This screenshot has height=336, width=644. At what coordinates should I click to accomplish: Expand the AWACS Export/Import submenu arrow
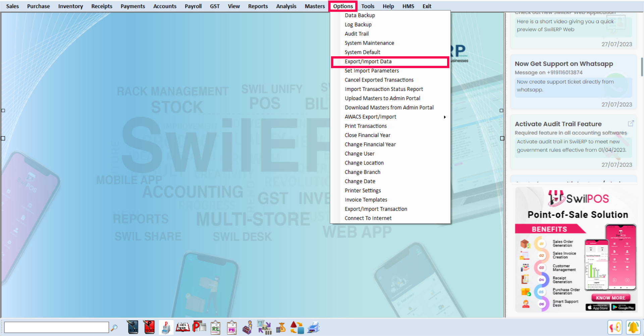point(445,117)
